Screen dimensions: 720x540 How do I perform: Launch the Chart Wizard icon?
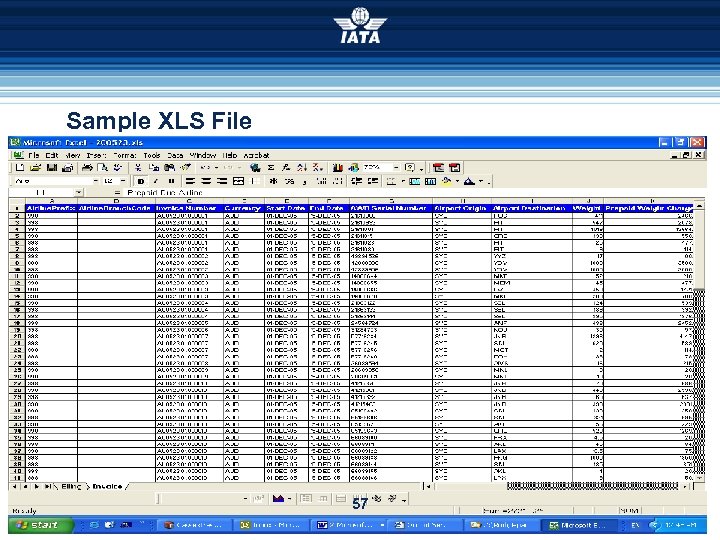pos(338,168)
